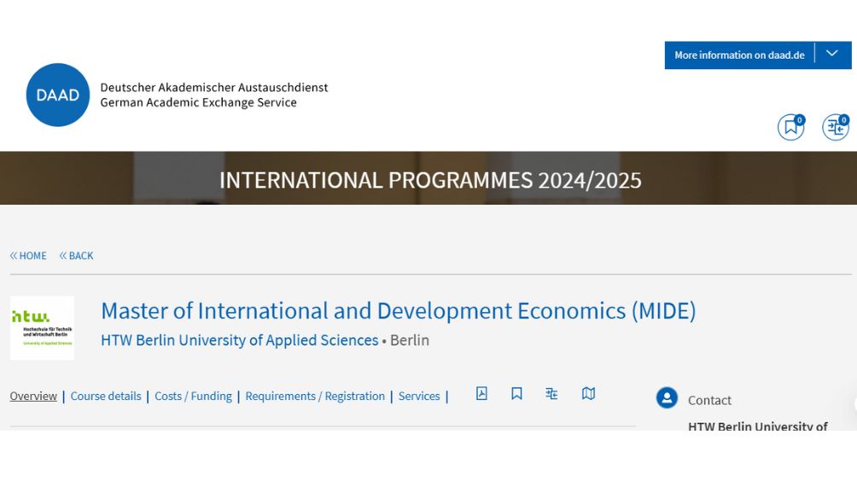Screen dimensions: 857x504
Task: Open the map view for this programme
Action: (x=588, y=394)
